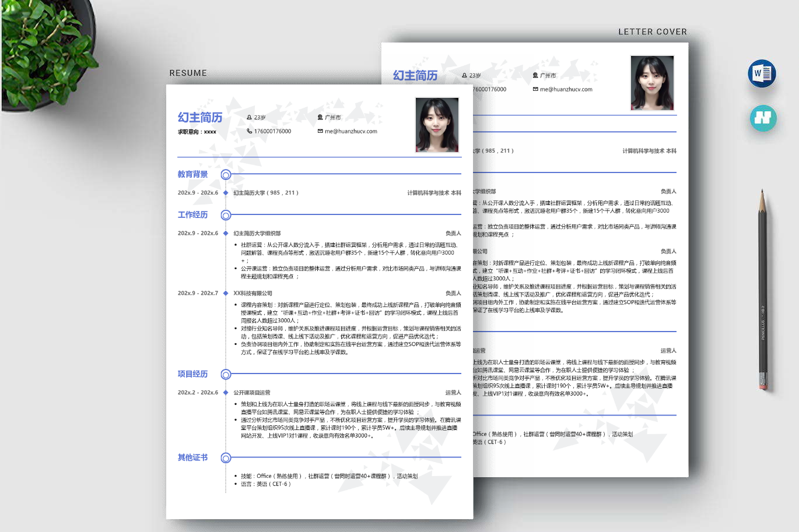
Task: Click the location pin icon on front resume
Action: coord(320,117)
